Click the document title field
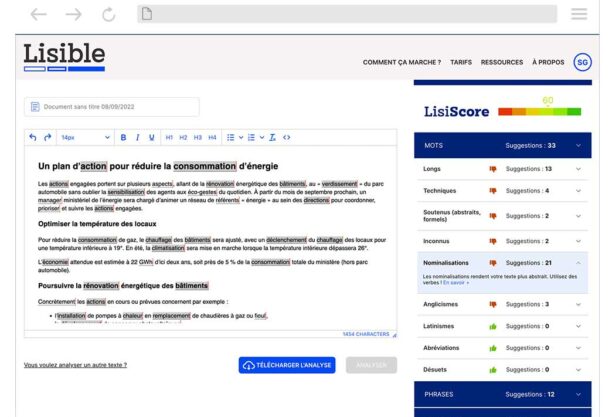This screenshot has width=612, height=417. (x=112, y=107)
